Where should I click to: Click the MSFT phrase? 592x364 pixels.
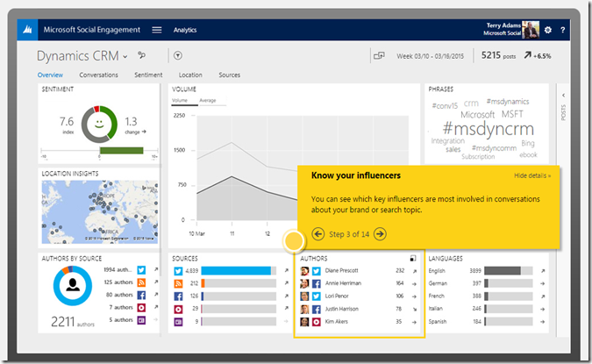pos(512,114)
